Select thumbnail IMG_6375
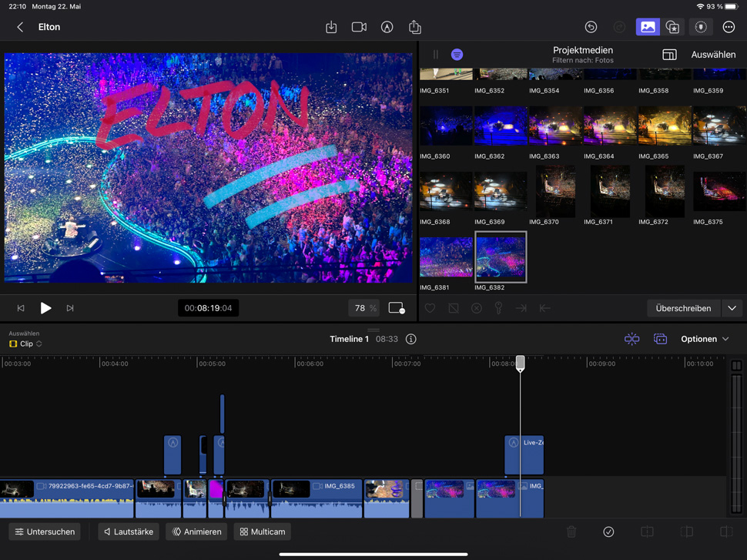Viewport: 747px width, 560px height. coord(719,191)
